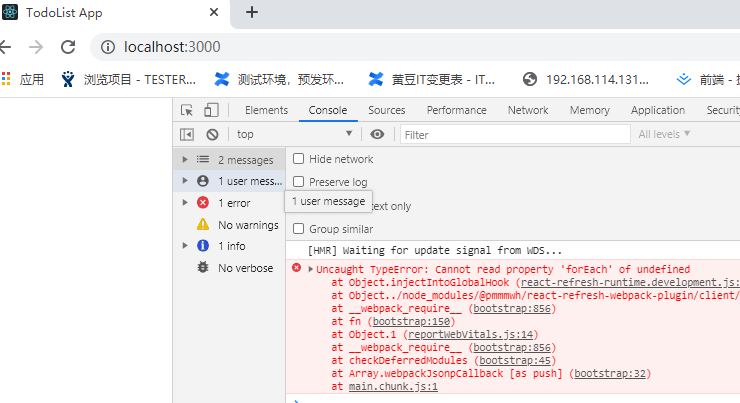Click the red error icon in sidebar
Screen dimensions: 740x403
coord(203,203)
